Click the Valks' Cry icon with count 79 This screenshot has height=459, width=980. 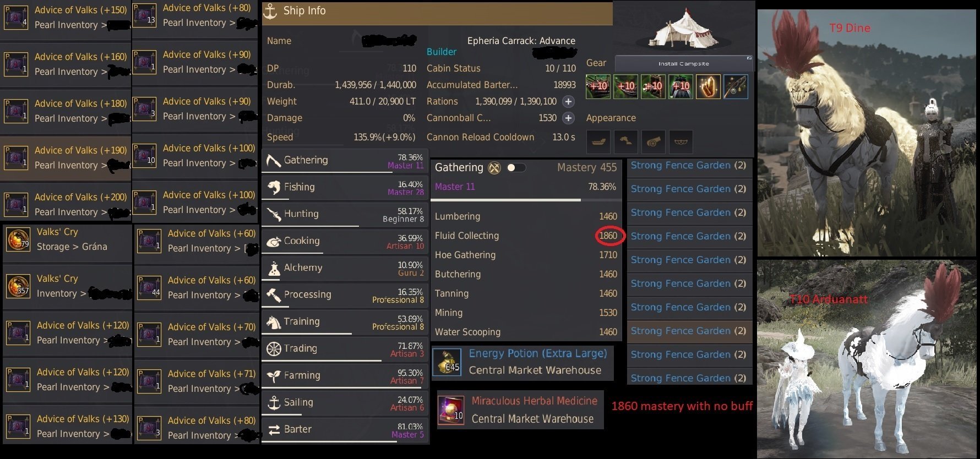coord(18,239)
